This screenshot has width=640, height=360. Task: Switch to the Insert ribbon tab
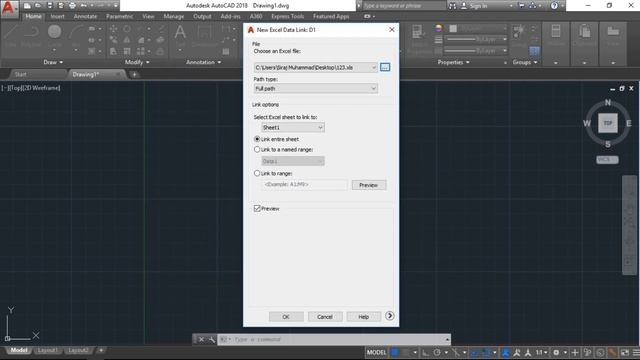pos(58,16)
